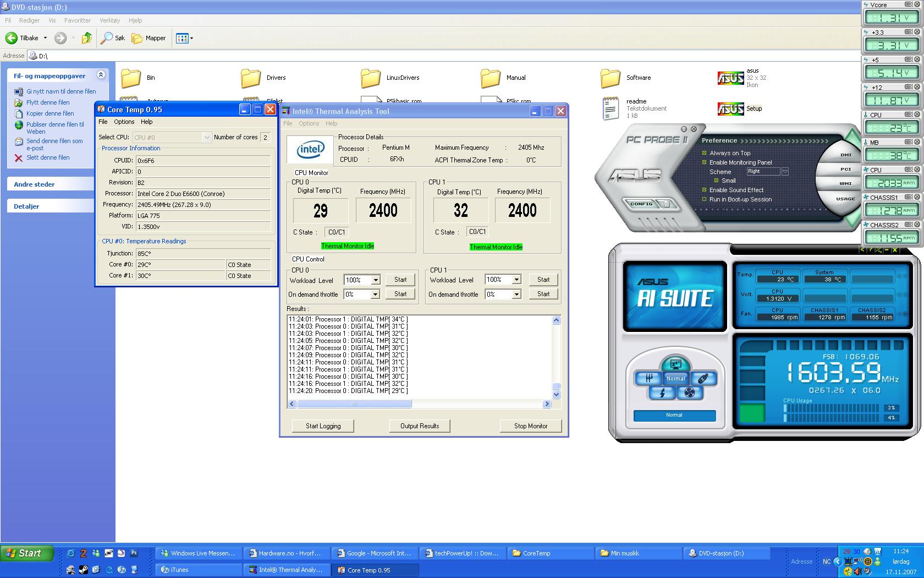This screenshot has height=578, width=924.
Task: Open CPU 0 Workload Level dropdown
Action: [x=376, y=280]
